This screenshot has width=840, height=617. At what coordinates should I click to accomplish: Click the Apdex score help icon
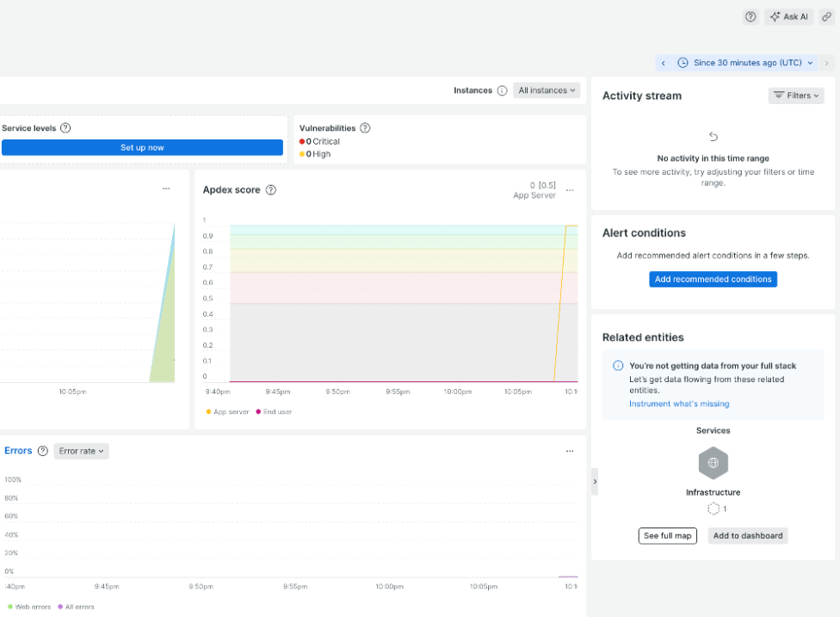coord(272,189)
